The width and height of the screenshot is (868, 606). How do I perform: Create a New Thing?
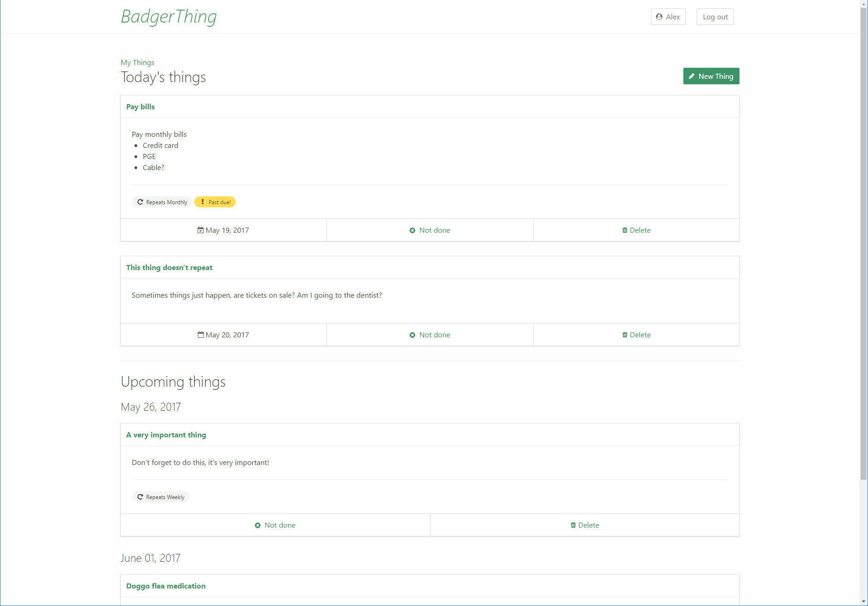pyautogui.click(x=711, y=76)
